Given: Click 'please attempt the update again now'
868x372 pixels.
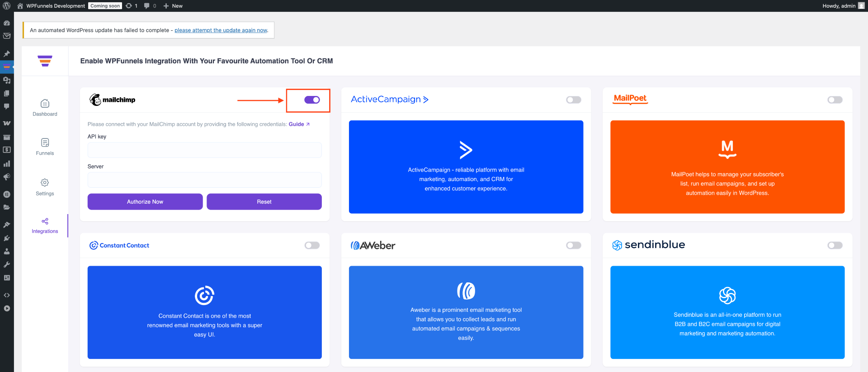Looking at the screenshot, I should (x=221, y=30).
